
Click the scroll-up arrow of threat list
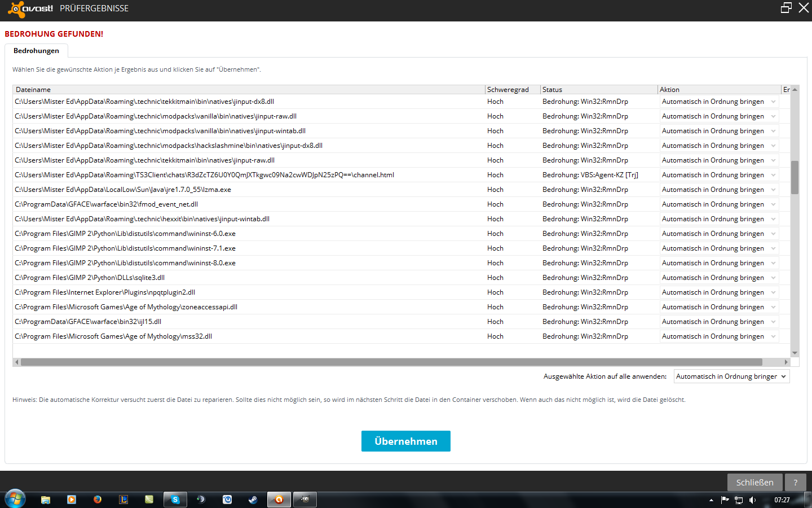(x=795, y=90)
